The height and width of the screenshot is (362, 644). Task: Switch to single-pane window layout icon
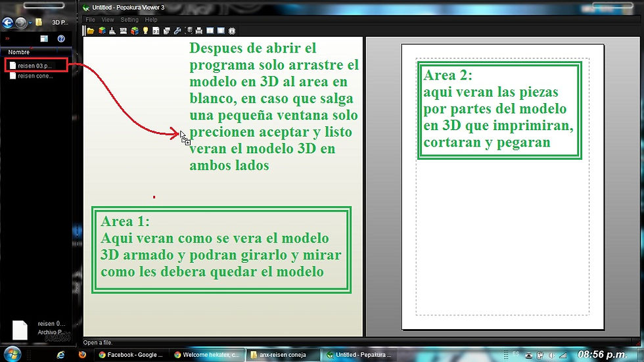coord(221,31)
